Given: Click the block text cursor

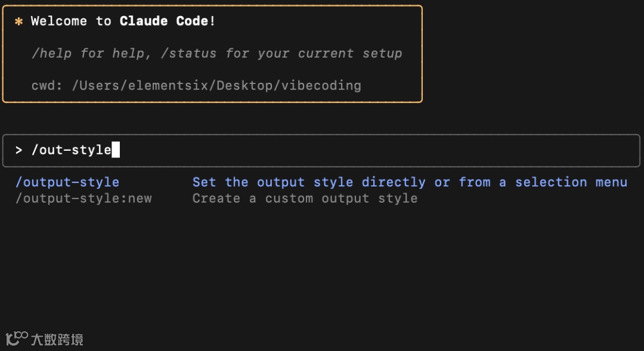Looking at the screenshot, I should (116, 150).
